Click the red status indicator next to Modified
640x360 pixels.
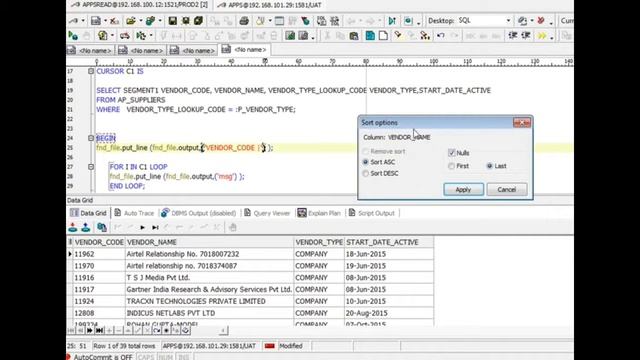click(269, 346)
